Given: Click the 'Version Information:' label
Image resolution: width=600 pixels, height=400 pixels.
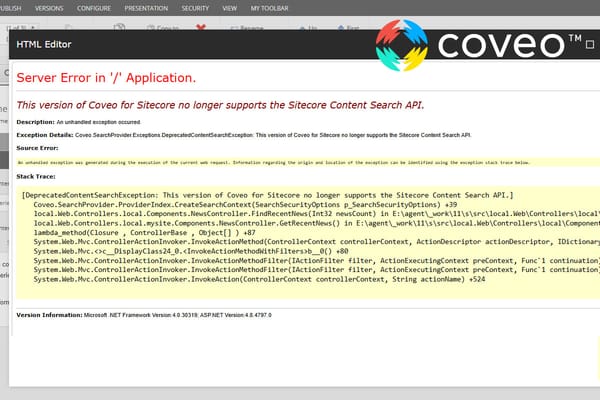Looking at the screenshot, I should point(49,315).
